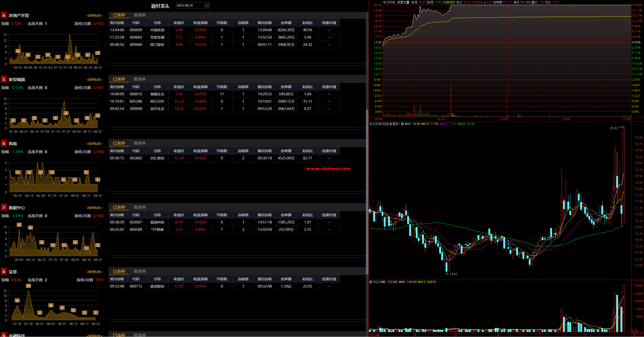Select the 京投发展 stock row name
Viewport: 644px width, 337px height.
157,37
